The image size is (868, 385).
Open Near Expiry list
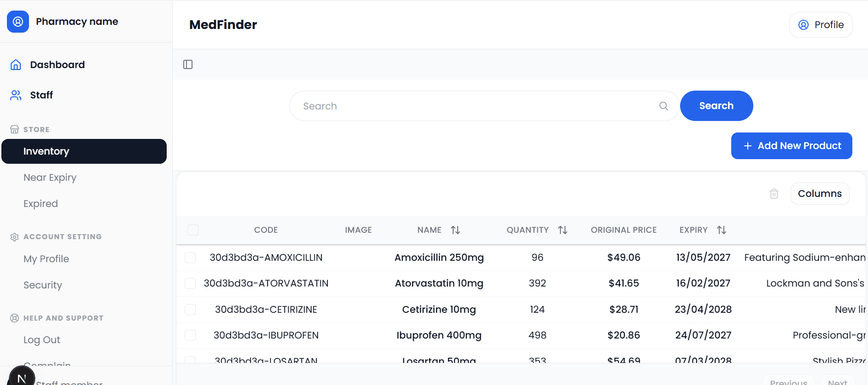coord(50,178)
